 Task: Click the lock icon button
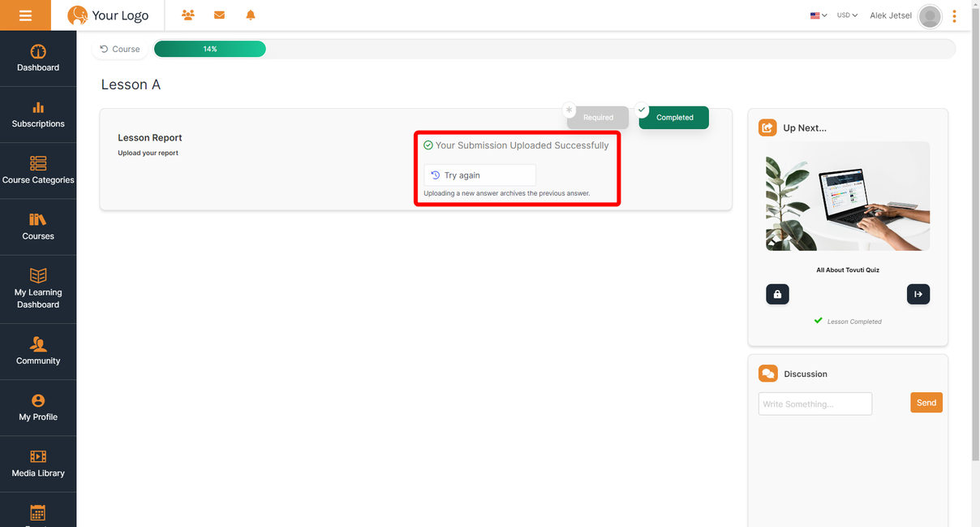coord(777,294)
